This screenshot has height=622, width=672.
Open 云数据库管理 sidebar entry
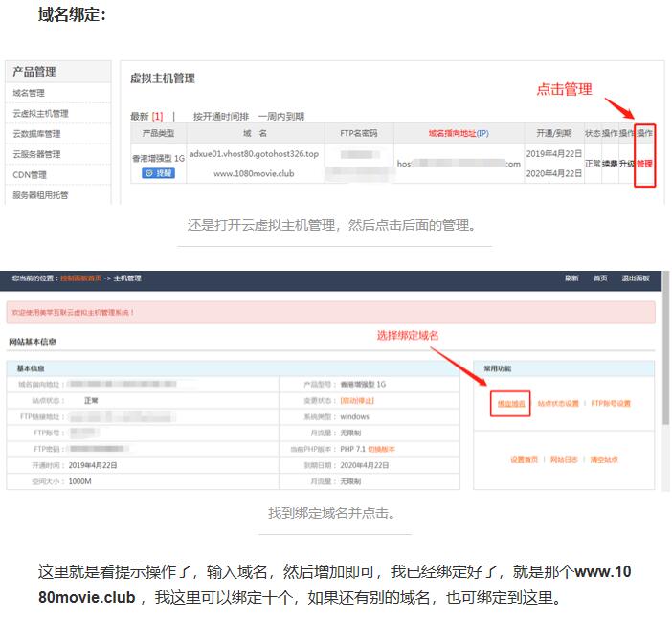pos(36,134)
